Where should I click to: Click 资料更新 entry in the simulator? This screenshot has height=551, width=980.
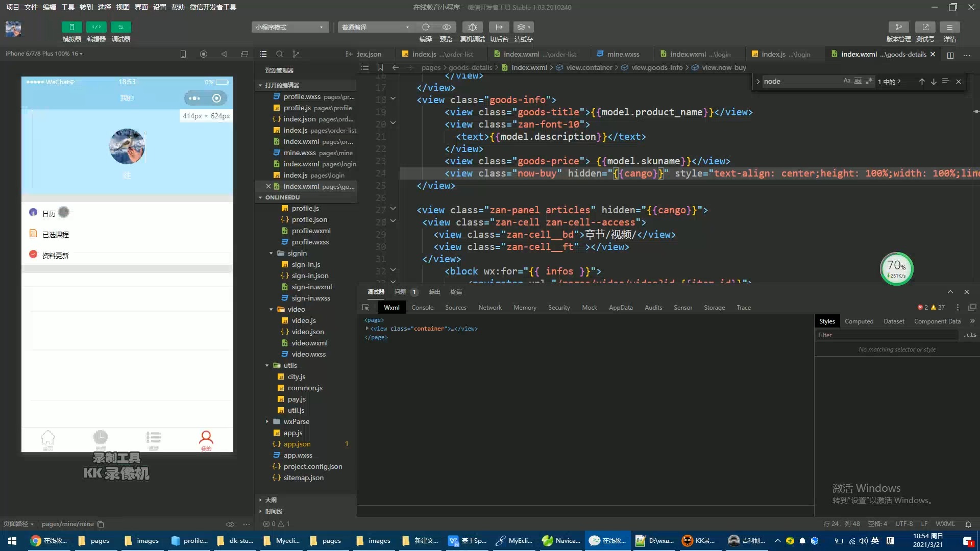(56, 256)
